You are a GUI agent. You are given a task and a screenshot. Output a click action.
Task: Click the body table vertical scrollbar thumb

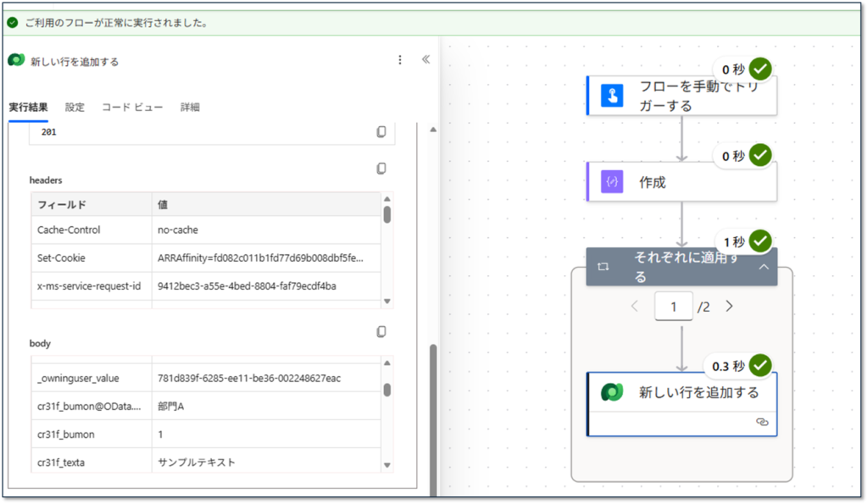[387, 390]
